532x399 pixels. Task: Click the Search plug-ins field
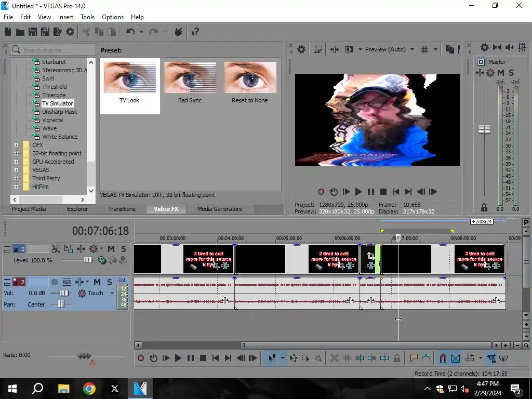tap(53, 50)
